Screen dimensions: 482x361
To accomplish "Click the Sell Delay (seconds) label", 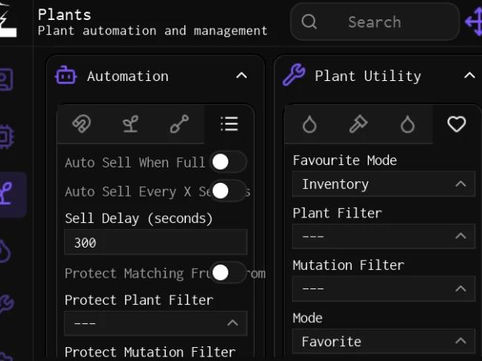I will [139, 218].
